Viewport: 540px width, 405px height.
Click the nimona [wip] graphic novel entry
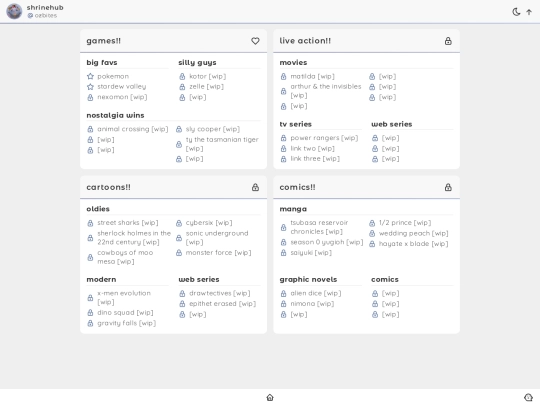(x=312, y=304)
